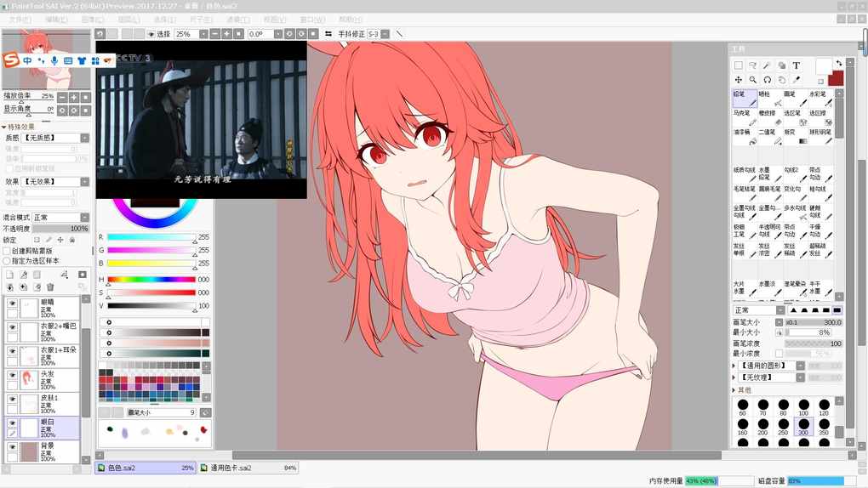Hide the 衣服2+嘴巴 layer

point(12,327)
